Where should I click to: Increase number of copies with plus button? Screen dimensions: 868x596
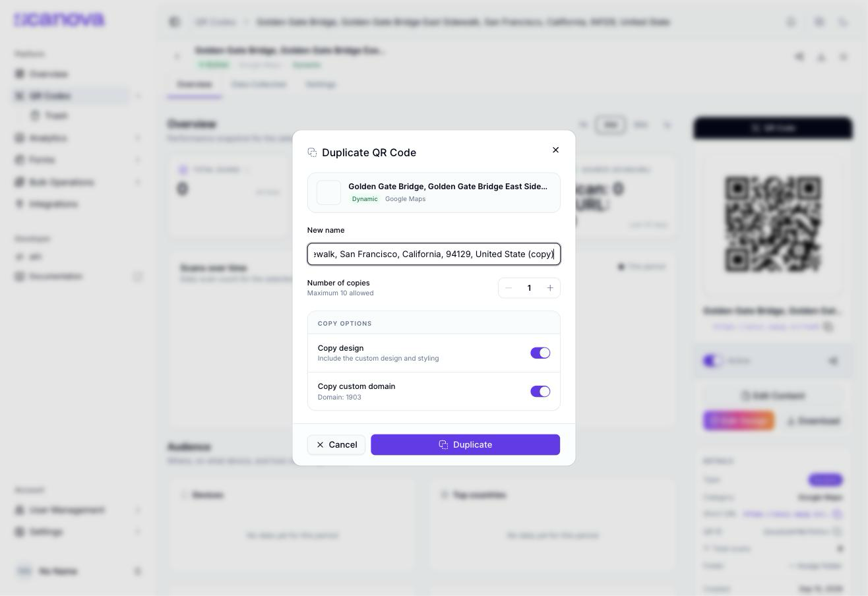550,288
